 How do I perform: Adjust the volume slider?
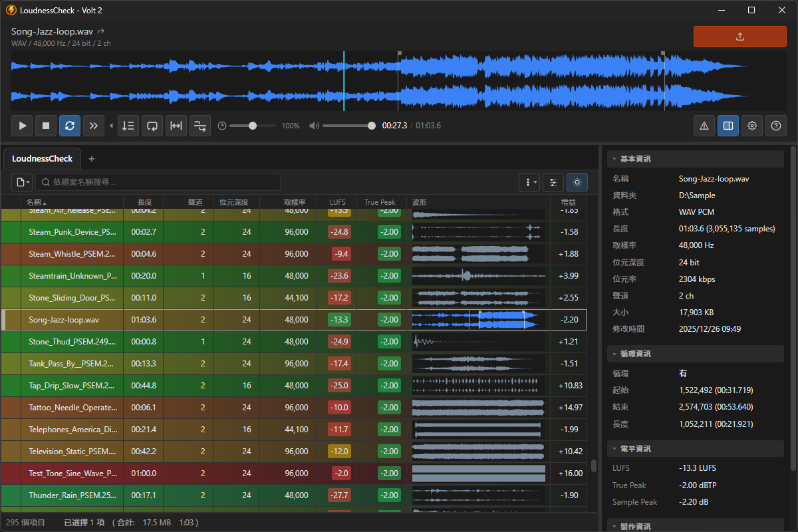pyautogui.click(x=348, y=126)
